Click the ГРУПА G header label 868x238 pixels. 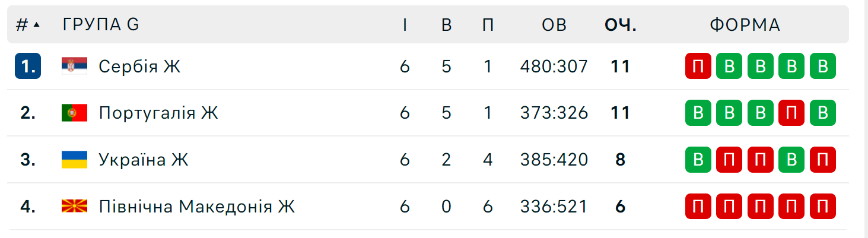click(100, 25)
